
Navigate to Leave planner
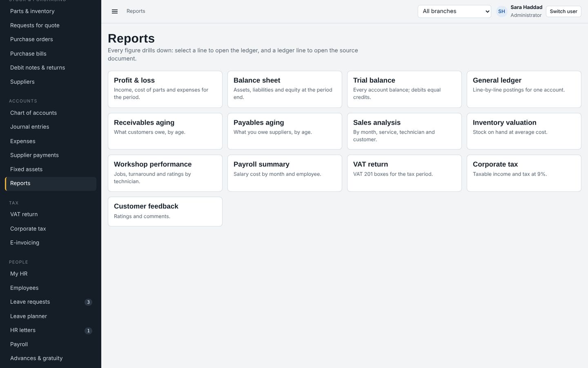pyautogui.click(x=51, y=316)
